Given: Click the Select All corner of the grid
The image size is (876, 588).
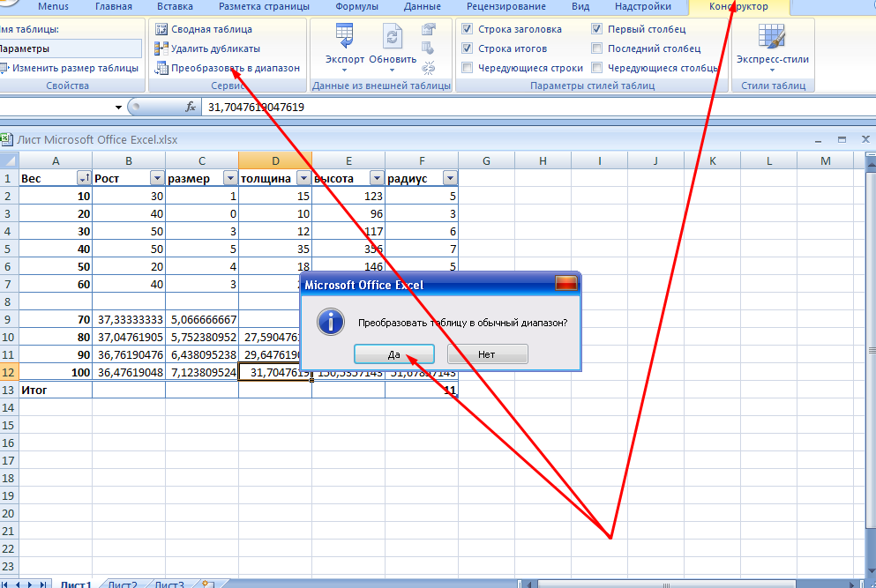Looking at the screenshot, I should point(9,160).
